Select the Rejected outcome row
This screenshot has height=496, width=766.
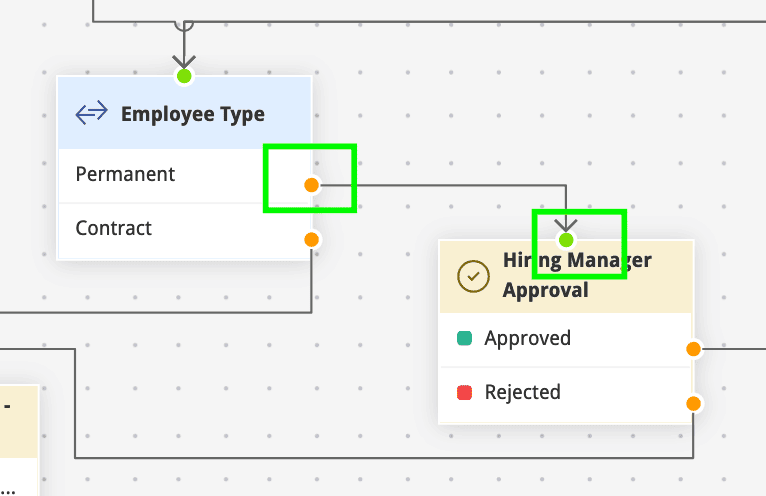tap(560, 393)
